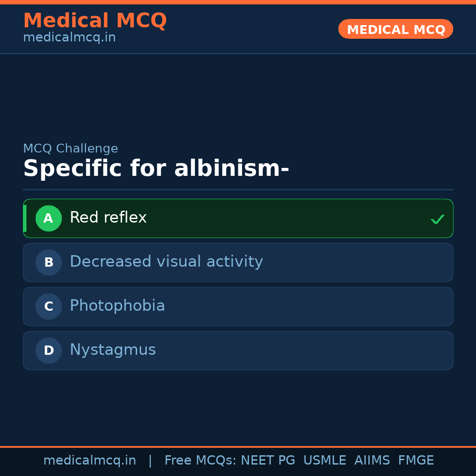Open the medicalmcq.in link under the header title
The image size is (476, 476).
pos(69,37)
